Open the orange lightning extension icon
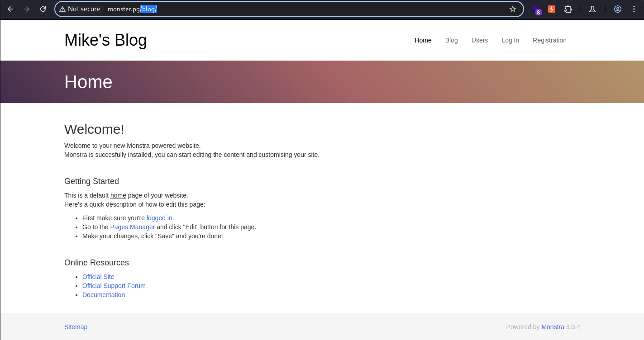The image size is (644, 340). click(552, 9)
